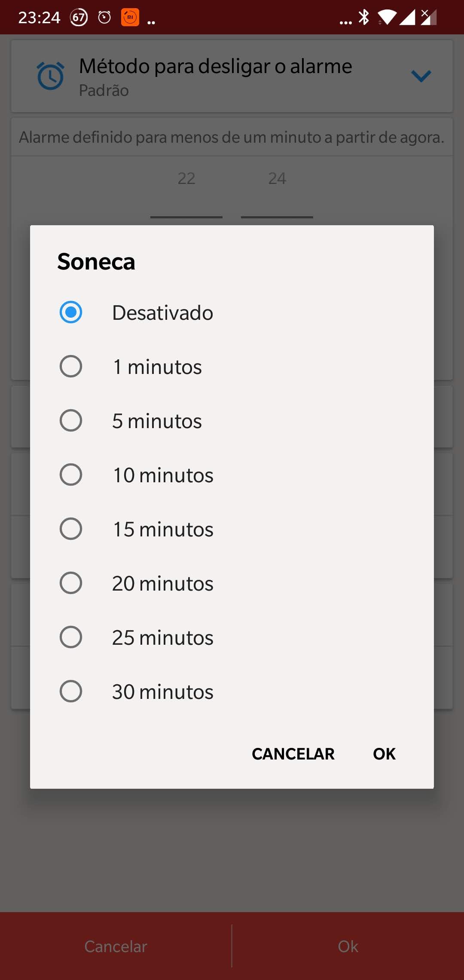This screenshot has width=464, height=980.
Task: Pick the 5 minutos radio button
Action: [x=71, y=420]
